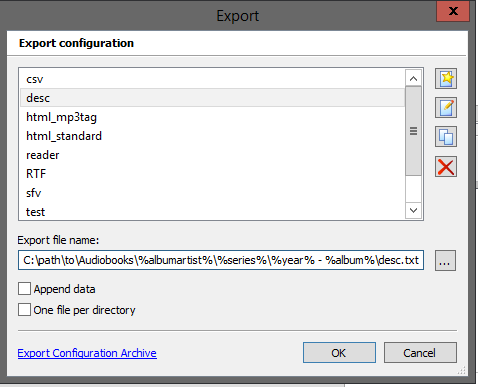Select the RTF configuration
478x387 pixels.
click(212, 174)
